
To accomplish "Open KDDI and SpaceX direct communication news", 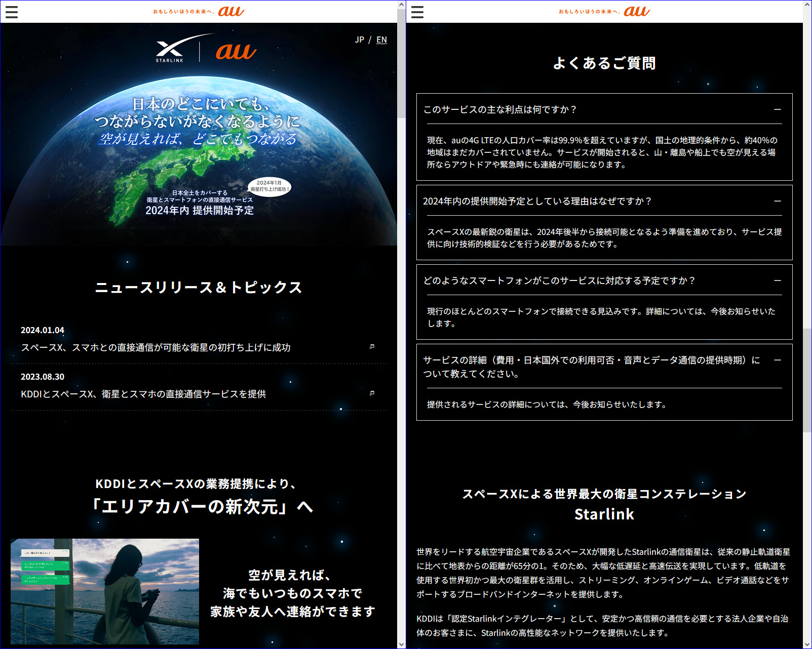I will [x=143, y=394].
